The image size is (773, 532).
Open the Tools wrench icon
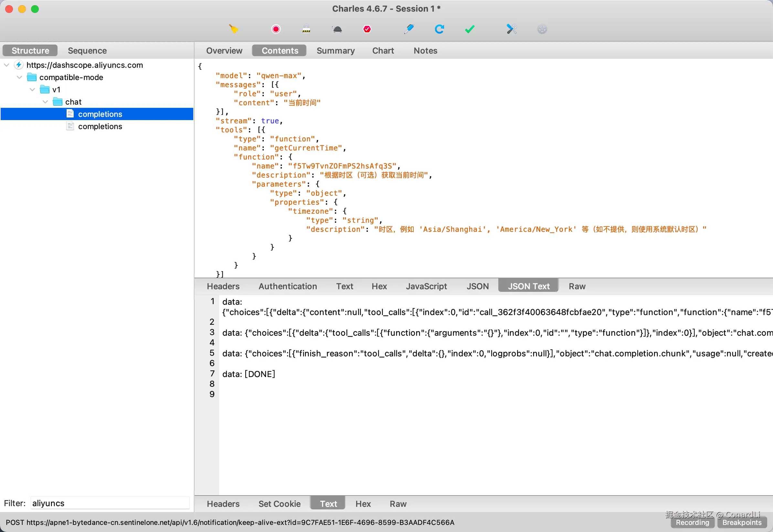[x=512, y=29]
